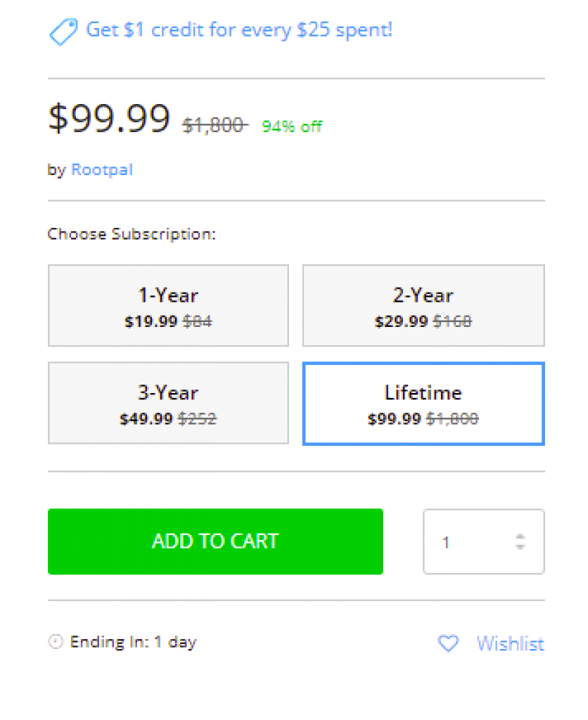Choose the 2-Year subscription for $29.99
This screenshot has width=588, height=720.
[x=423, y=305]
